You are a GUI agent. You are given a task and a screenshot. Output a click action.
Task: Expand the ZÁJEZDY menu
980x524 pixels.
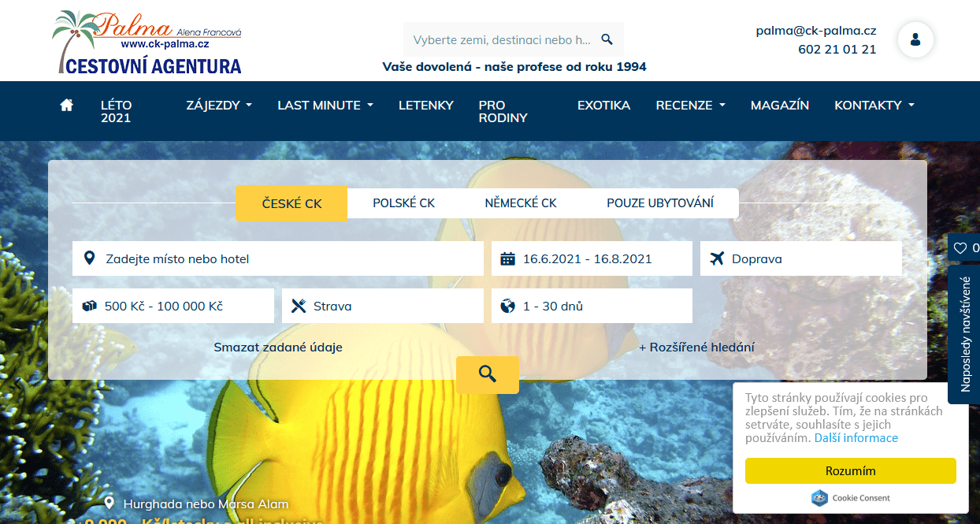[219, 105]
